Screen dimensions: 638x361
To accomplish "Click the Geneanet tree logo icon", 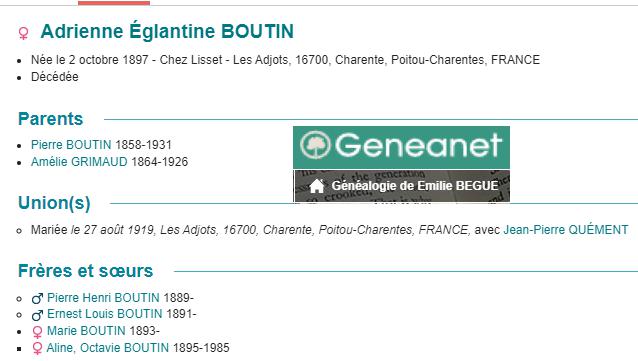I will pos(315,145).
